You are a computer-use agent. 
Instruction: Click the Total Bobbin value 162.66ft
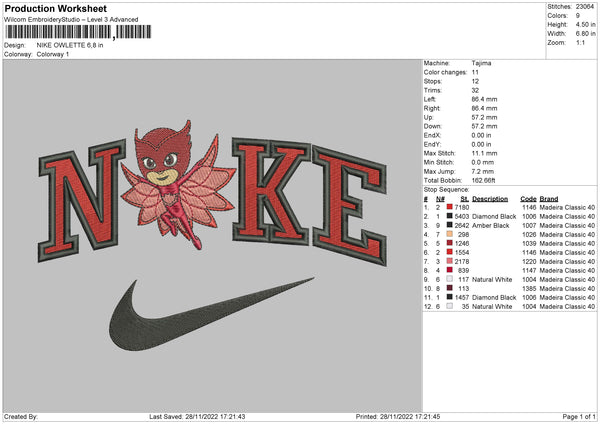click(x=484, y=180)
